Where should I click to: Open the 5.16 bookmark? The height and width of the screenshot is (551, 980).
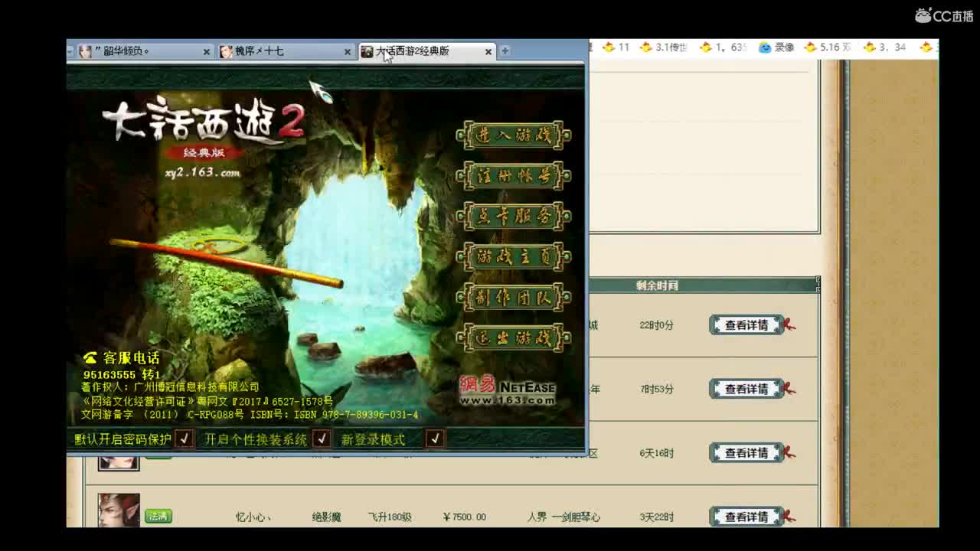point(828,47)
